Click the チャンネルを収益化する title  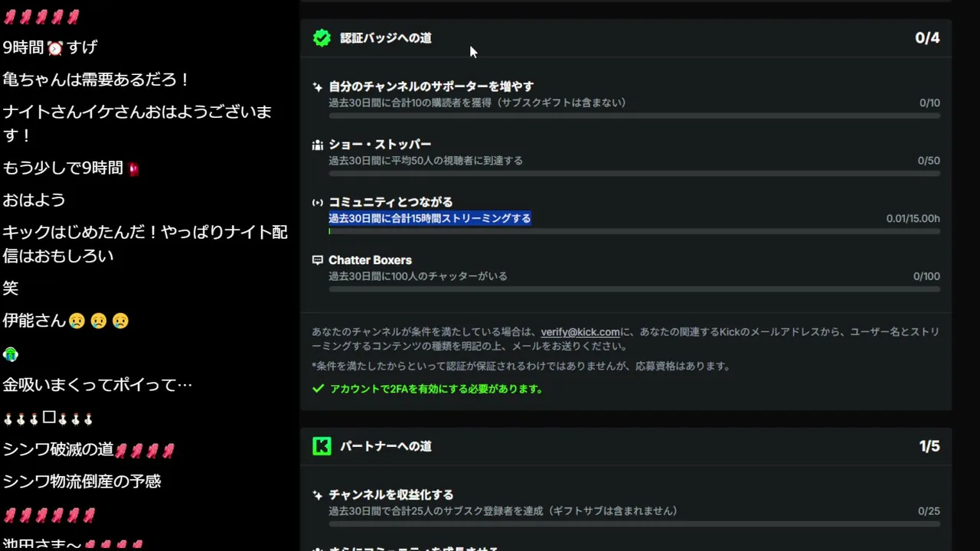[390, 495]
